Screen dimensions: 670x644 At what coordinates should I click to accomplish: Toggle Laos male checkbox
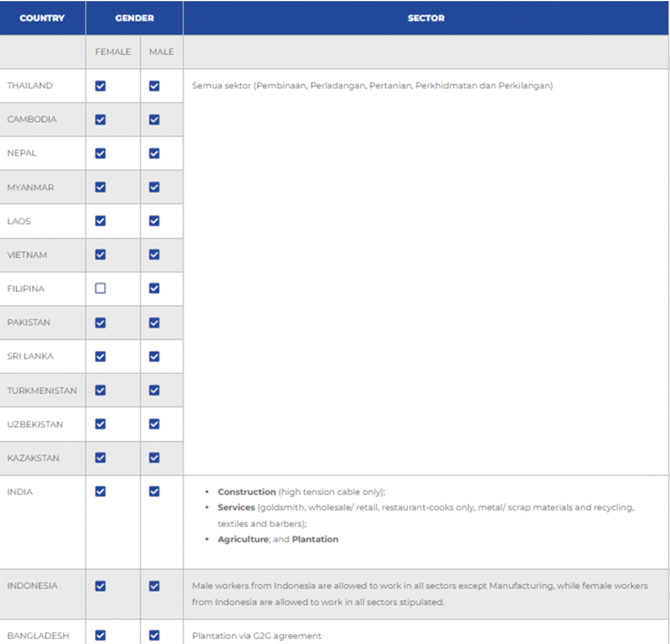pos(154,221)
